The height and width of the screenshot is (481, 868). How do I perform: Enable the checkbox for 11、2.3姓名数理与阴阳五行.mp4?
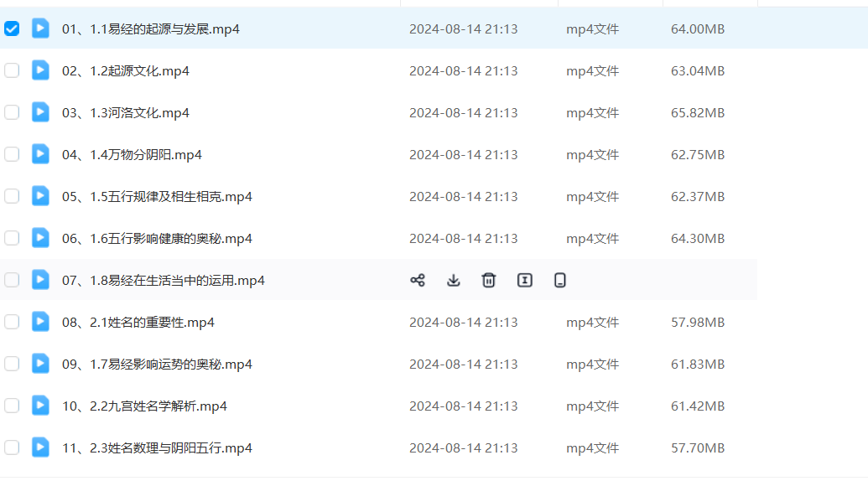12,447
